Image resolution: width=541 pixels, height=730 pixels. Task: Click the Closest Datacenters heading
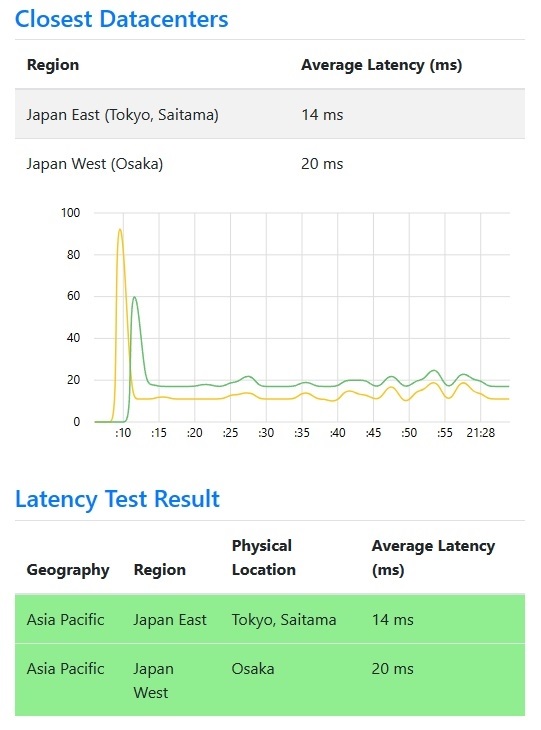122,20
